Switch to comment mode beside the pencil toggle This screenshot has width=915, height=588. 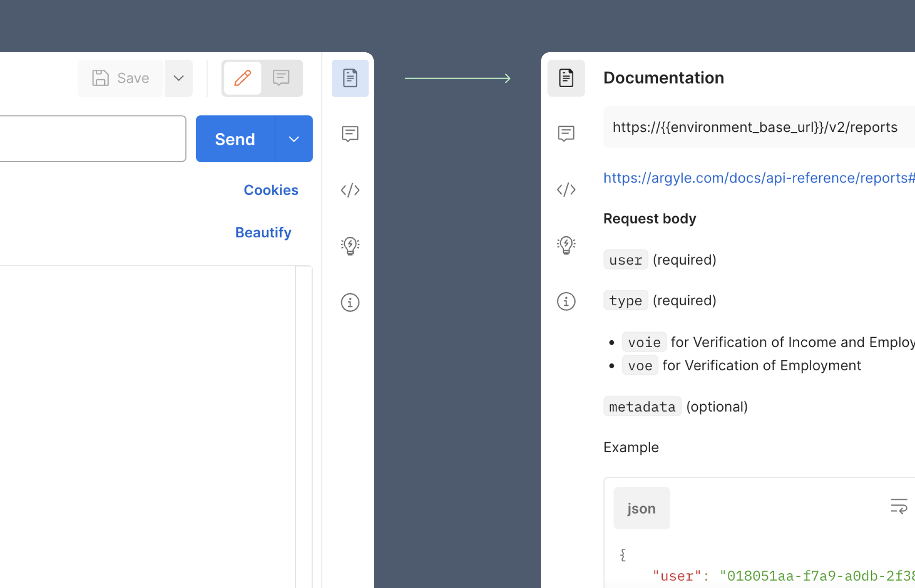point(281,78)
